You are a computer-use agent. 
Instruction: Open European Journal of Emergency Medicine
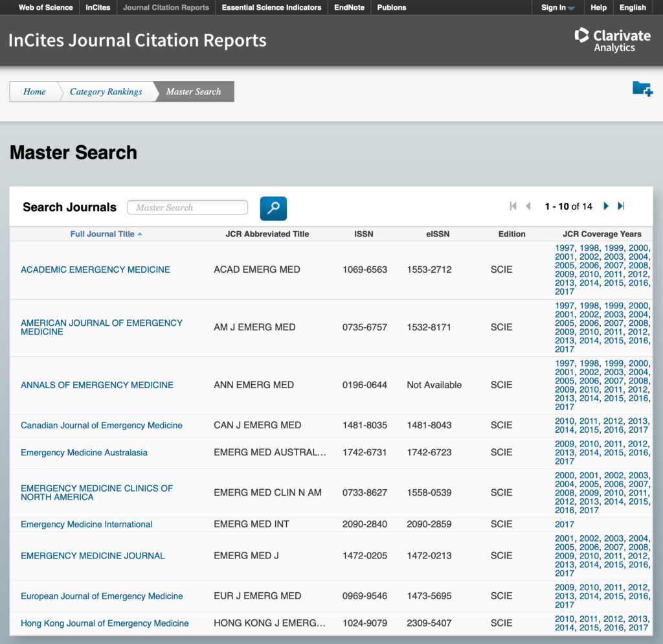pyautogui.click(x=102, y=596)
